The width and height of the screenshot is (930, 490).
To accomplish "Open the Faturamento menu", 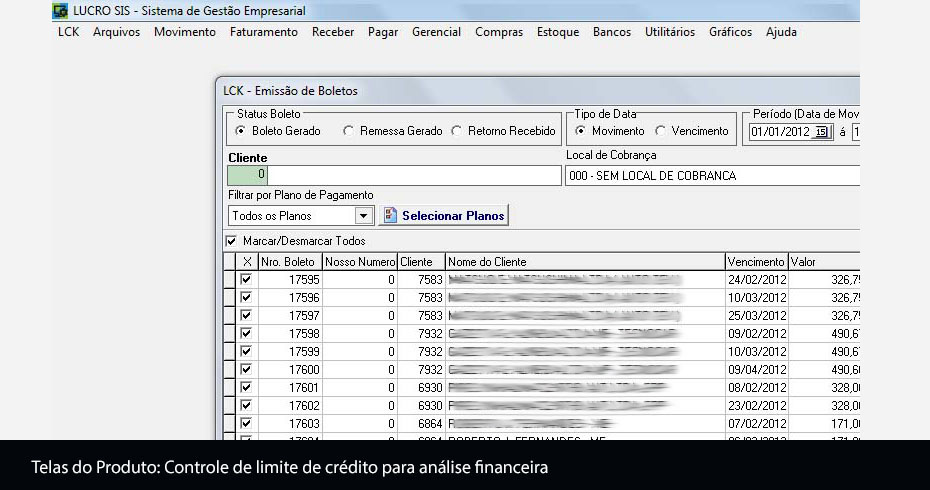I will (x=264, y=32).
